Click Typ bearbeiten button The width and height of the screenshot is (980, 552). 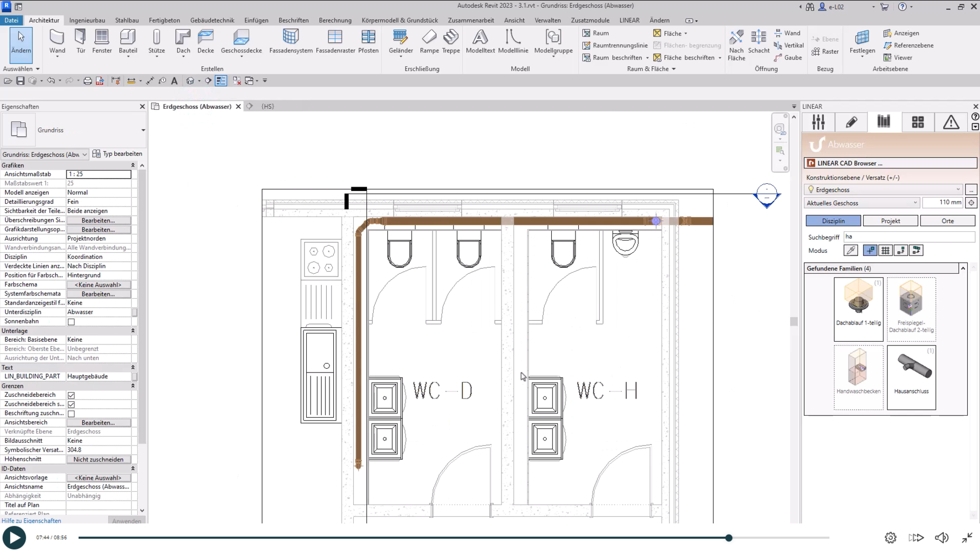pyautogui.click(x=118, y=154)
